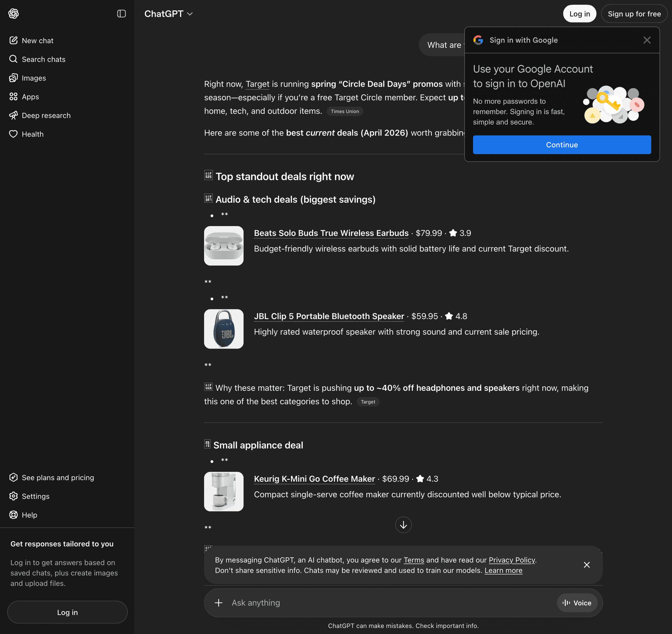The height and width of the screenshot is (634, 672).
Task: Click the Google logo in sign-in popup
Action: tap(478, 40)
